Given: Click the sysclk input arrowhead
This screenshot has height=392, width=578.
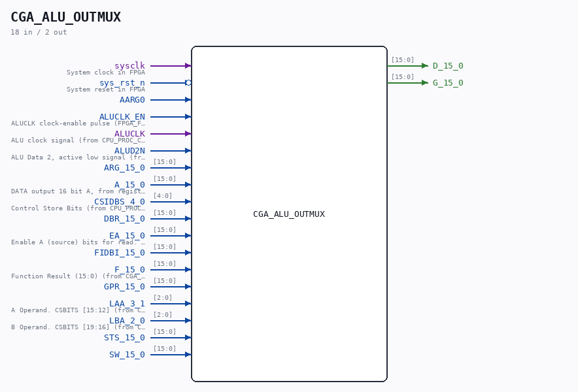Looking at the screenshot, I should click(188, 65).
